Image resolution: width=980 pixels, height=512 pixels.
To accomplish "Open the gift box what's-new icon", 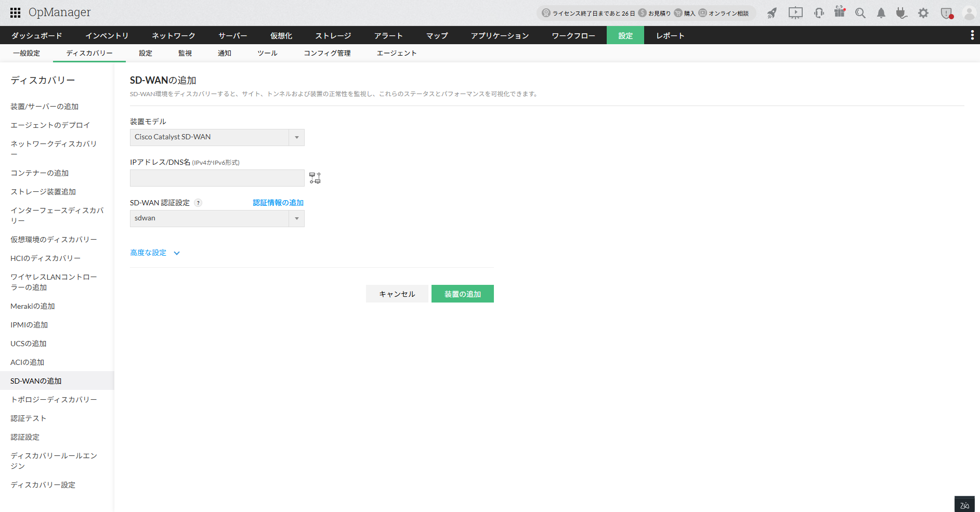I will pyautogui.click(x=840, y=12).
